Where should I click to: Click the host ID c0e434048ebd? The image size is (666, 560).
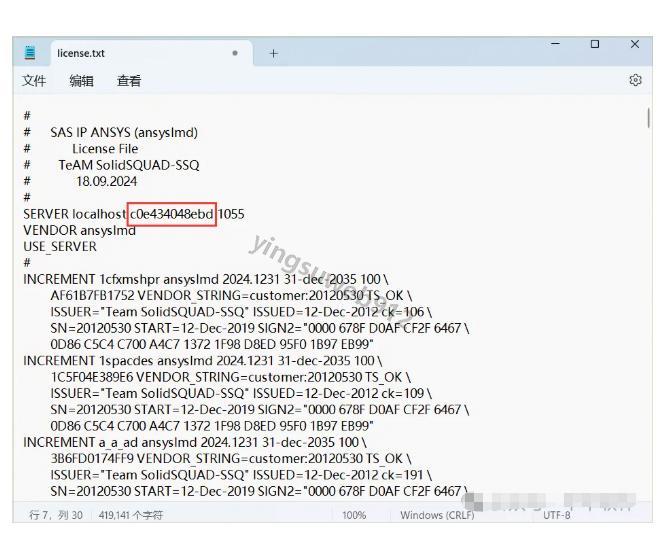tap(172, 214)
